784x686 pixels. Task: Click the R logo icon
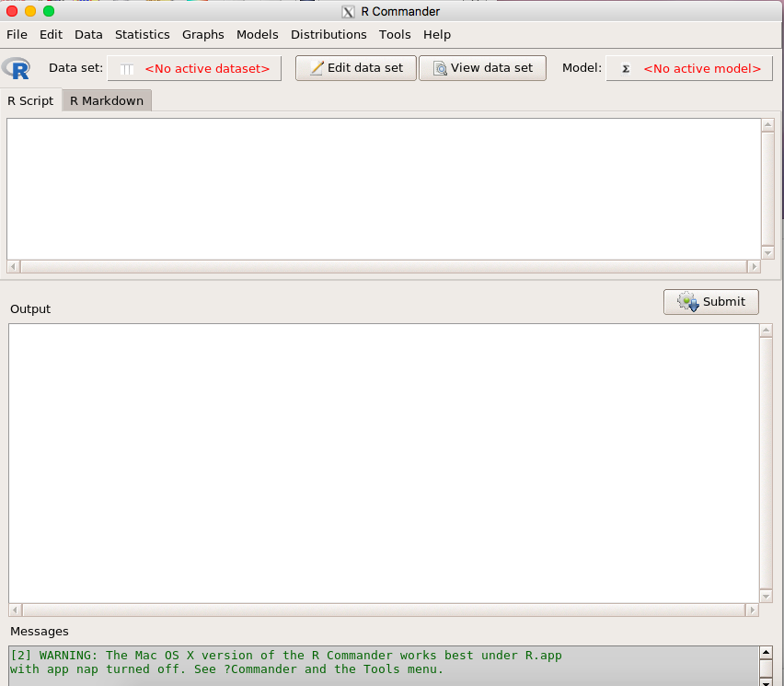click(x=16, y=68)
